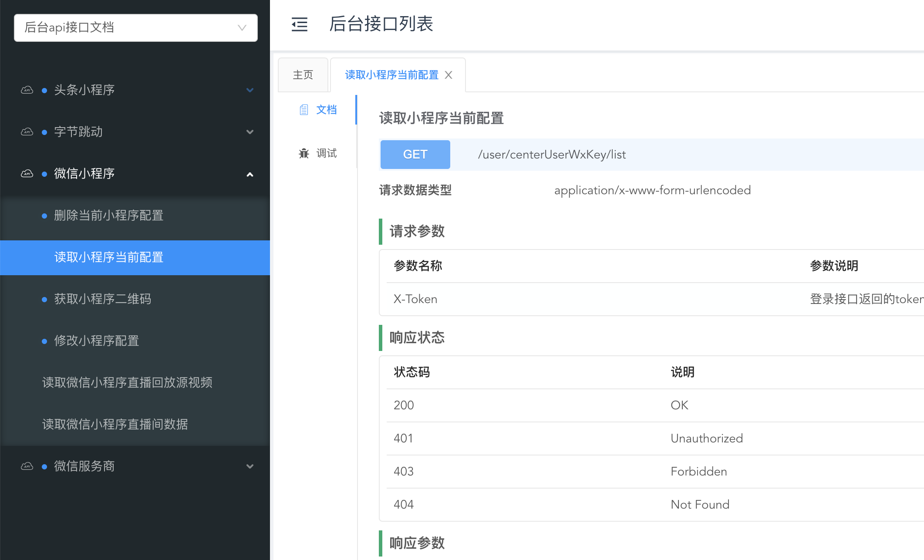Click the cloud API icon beside 字节跳动
The height and width of the screenshot is (560, 924).
click(27, 132)
